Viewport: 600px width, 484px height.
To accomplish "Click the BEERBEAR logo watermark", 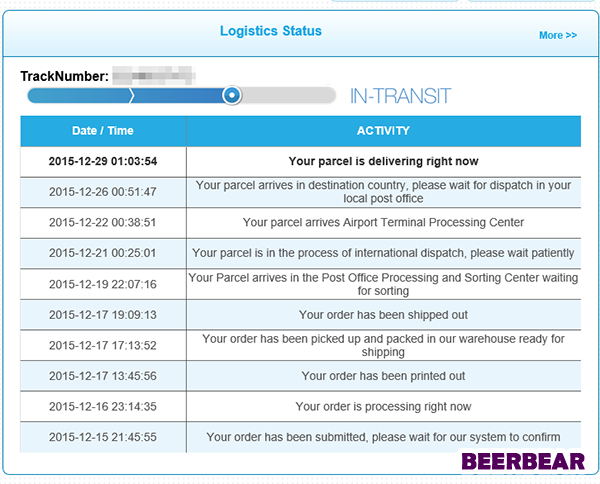I will point(523,461).
